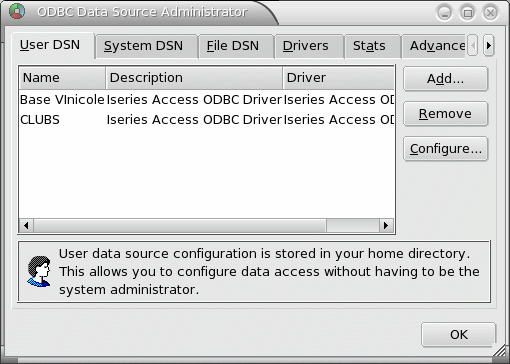Click the tab bar left scroll arrow

tap(473, 45)
